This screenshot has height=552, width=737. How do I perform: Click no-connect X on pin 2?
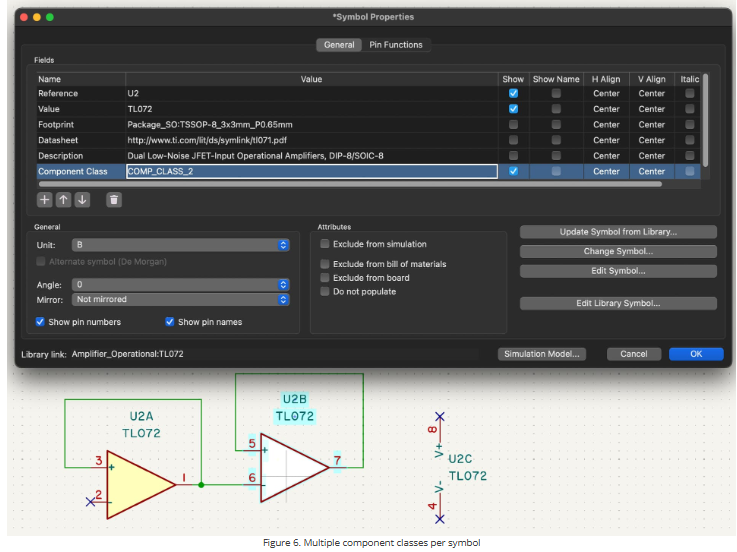[x=91, y=502]
